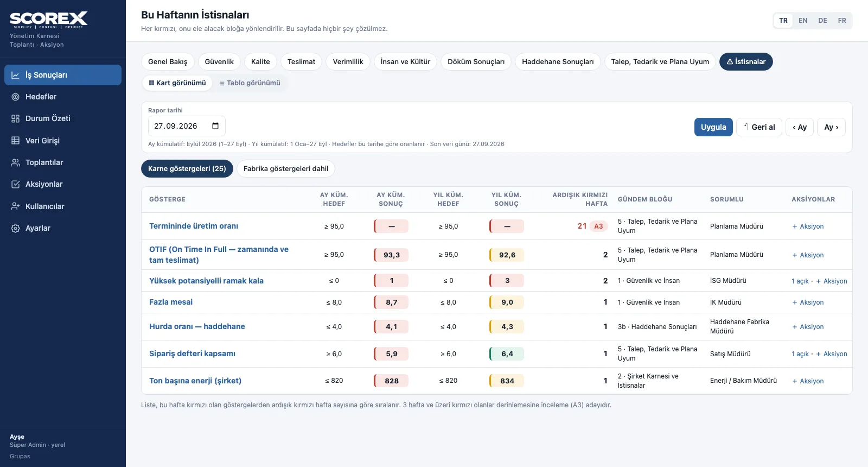Open the Haddehane Sonuçları tab
The width and height of the screenshot is (868, 467).
(558, 62)
